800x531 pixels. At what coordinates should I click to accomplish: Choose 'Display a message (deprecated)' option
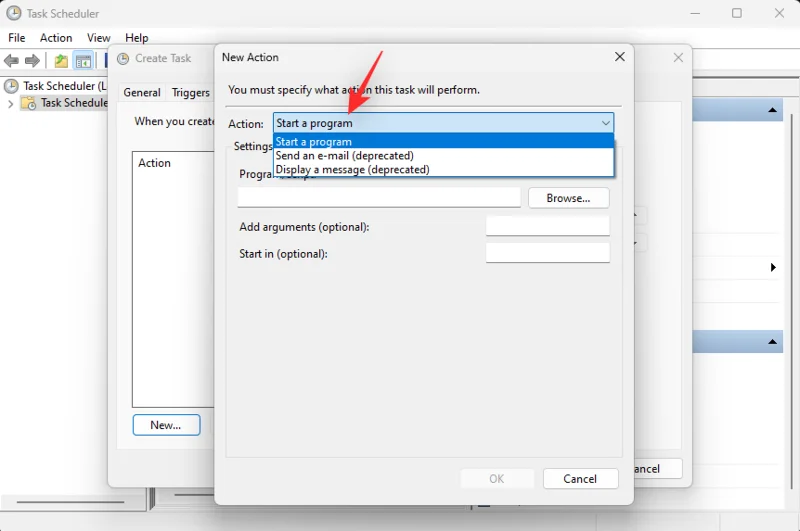click(x=443, y=169)
